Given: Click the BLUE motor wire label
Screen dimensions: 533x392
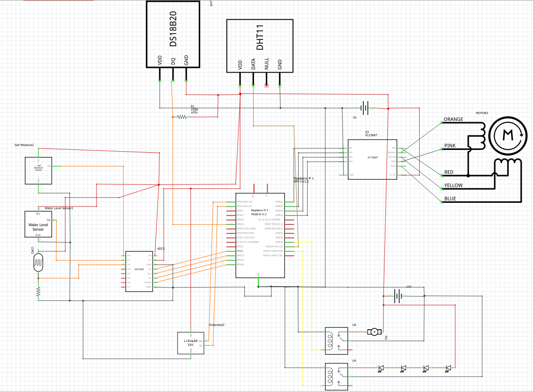Looking at the screenshot, I should [450, 199].
